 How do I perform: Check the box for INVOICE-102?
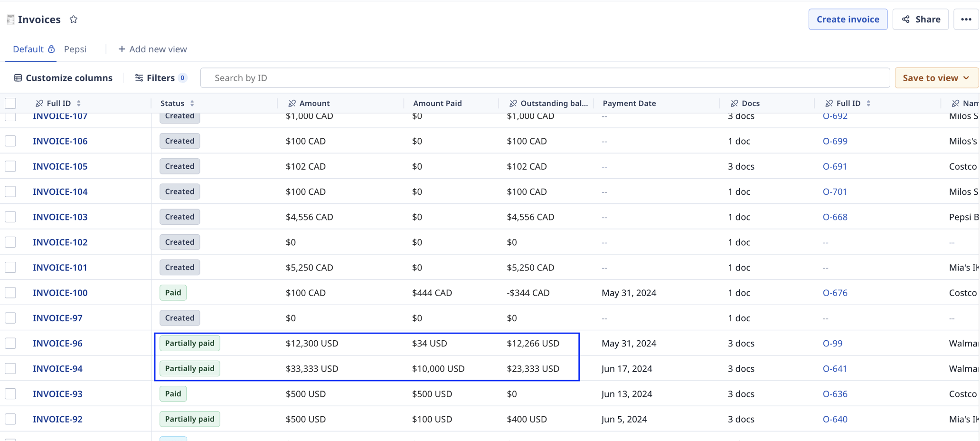tap(10, 242)
